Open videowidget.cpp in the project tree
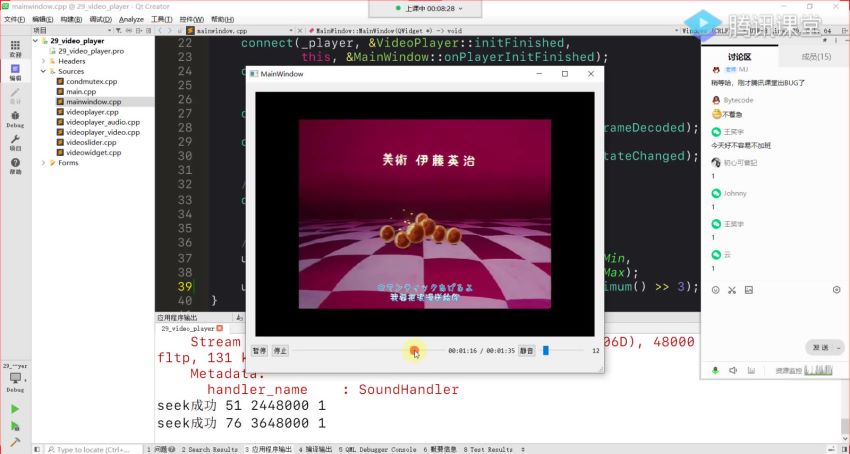Viewport: 850px width, 454px height. coord(93,153)
